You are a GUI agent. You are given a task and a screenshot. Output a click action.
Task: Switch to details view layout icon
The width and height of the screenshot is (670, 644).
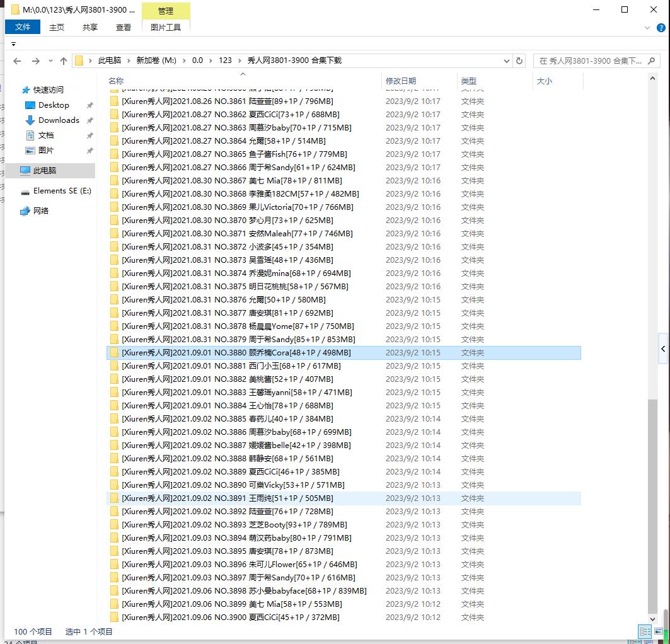[x=645, y=631]
